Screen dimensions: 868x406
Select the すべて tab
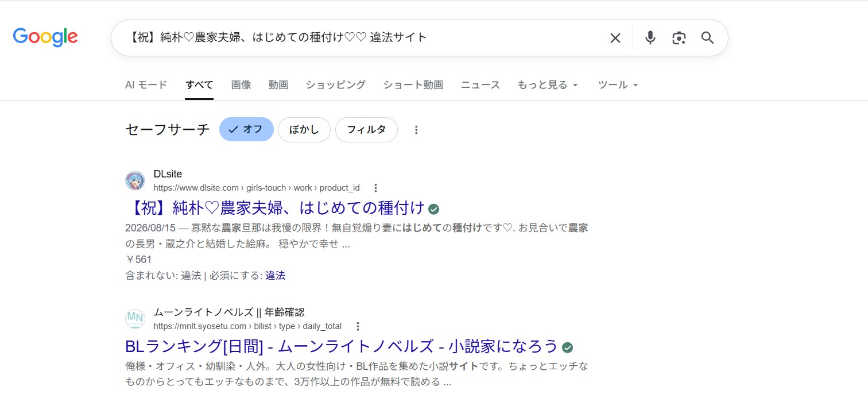pyautogui.click(x=199, y=85)
